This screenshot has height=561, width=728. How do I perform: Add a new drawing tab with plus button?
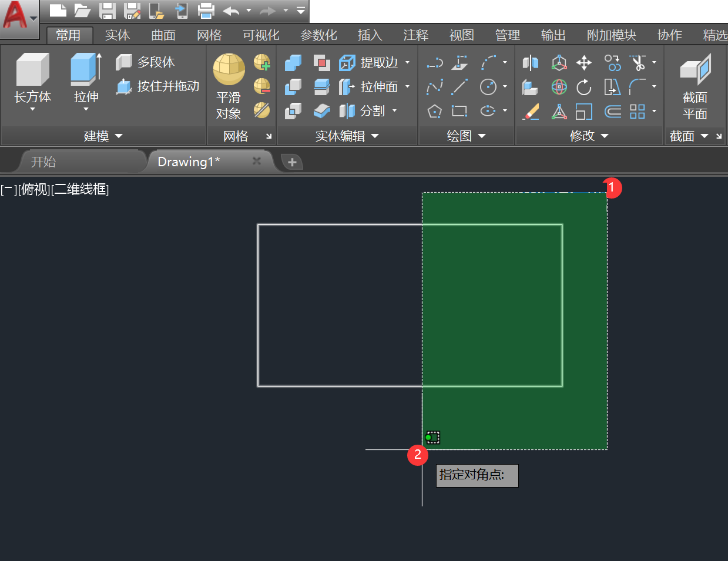coord(292,162)
